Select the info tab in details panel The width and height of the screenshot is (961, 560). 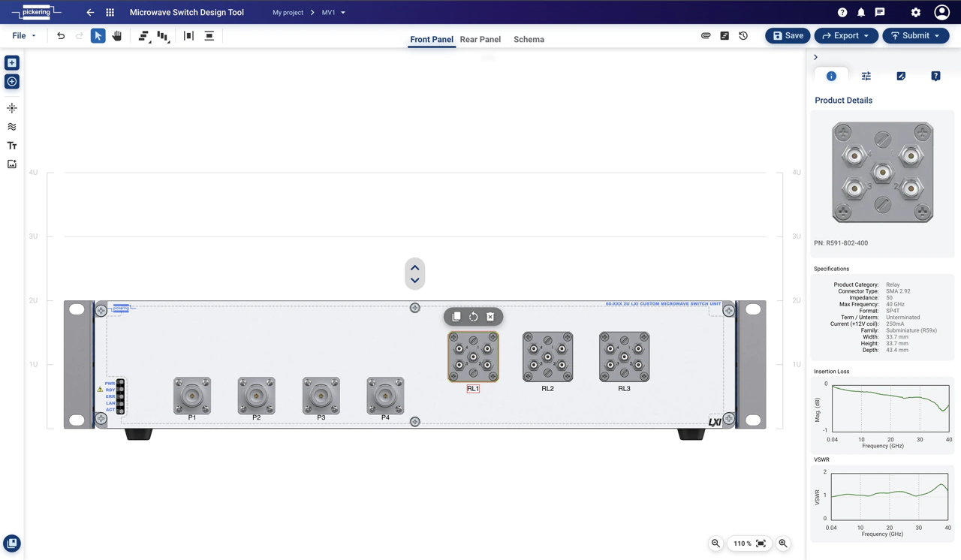click(x=831, y=76)
